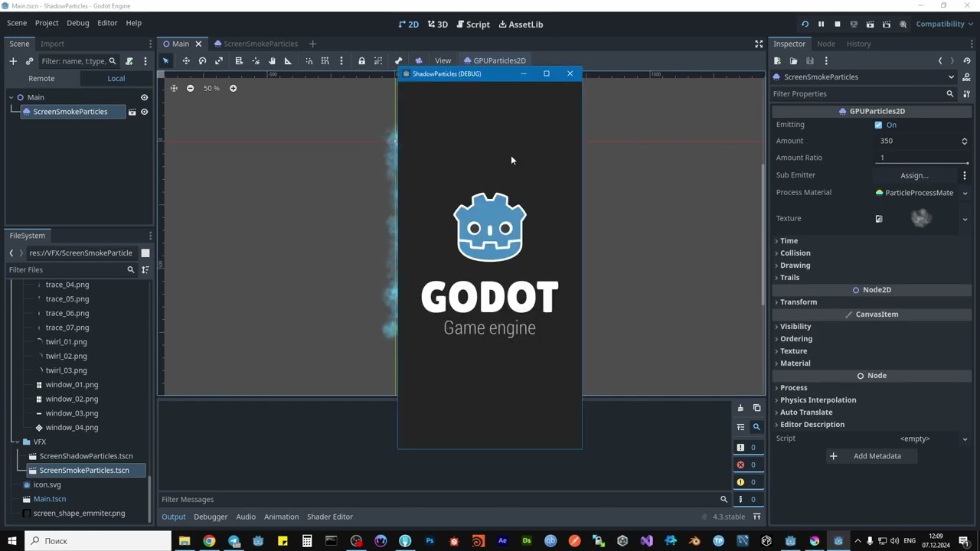Enable Movie Maker mode
This screenshot has width=980, height=551.
[x=903, y=24]
